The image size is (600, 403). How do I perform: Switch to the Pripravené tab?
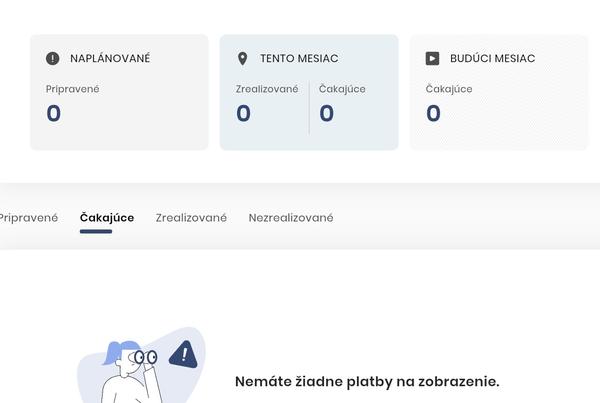click(x=28, y=218)
